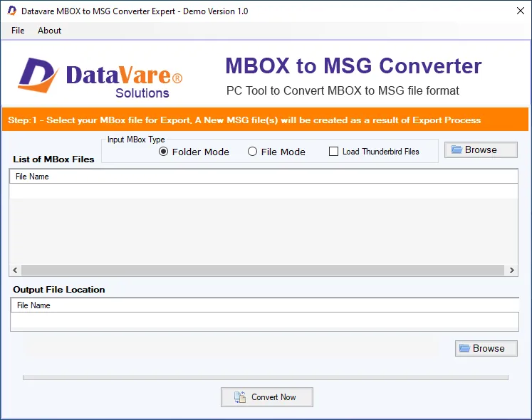532x420 pixels.
Task: Click the orange Step:1 instruction banner
Action: click(266, 120)
